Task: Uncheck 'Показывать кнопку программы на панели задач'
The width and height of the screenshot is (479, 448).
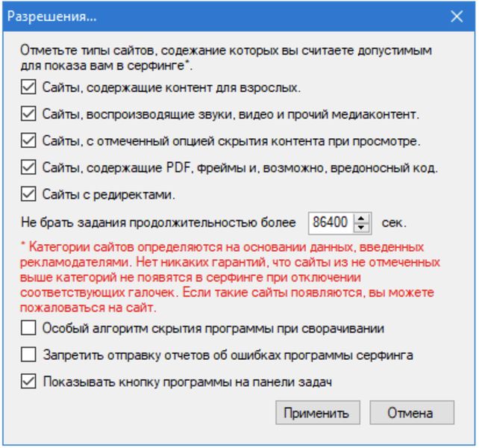Action: tap(28, 382)
